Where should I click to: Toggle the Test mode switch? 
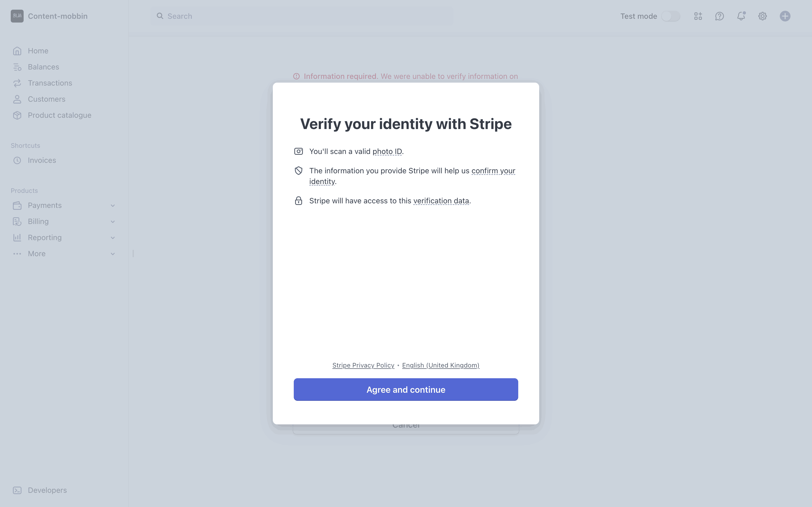point(670,16)
